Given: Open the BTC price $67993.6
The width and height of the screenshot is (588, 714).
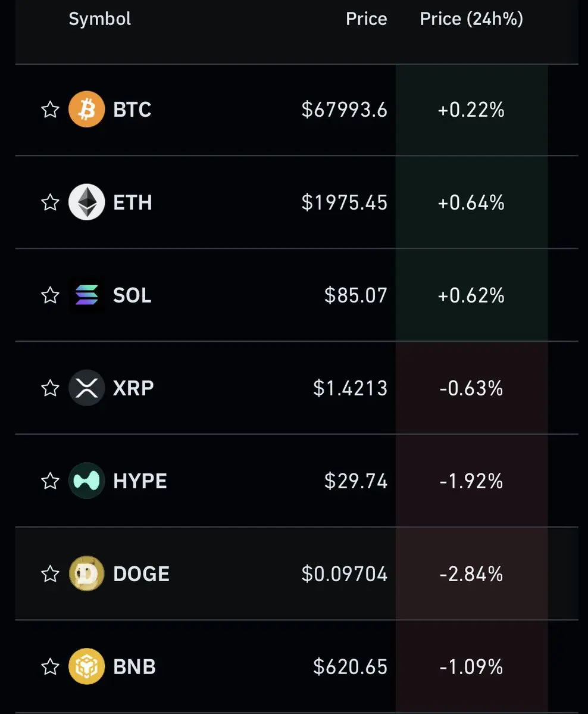Looking at the screenshot, I should tap(344, 110).
